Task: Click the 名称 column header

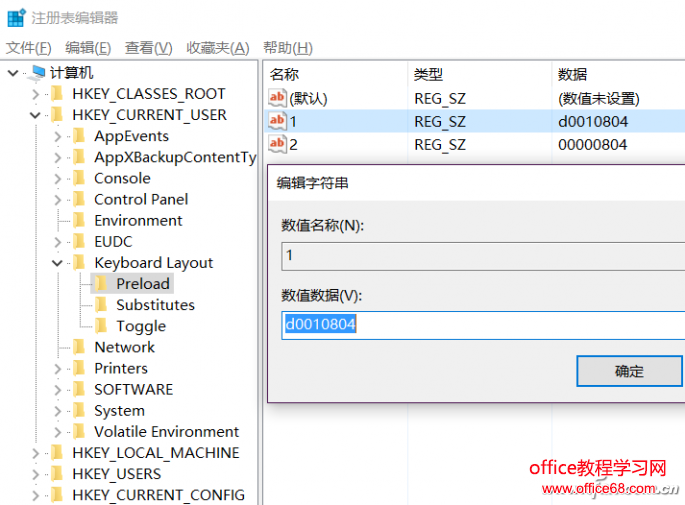Action: pos(284,75)
